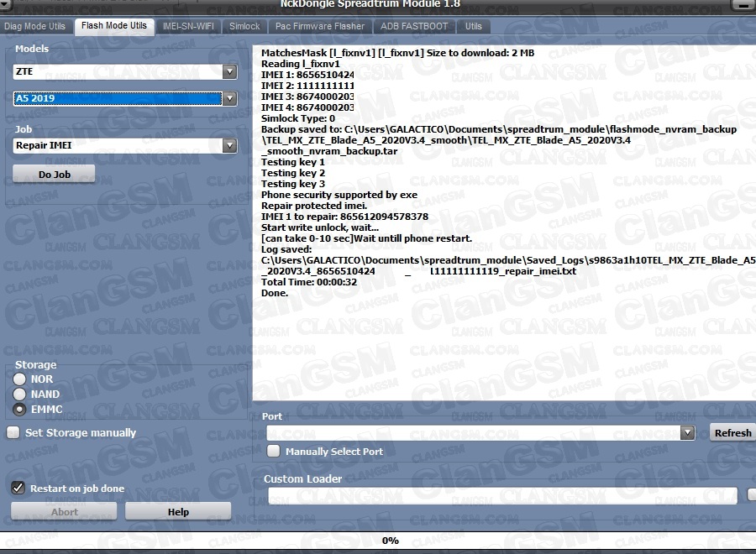756x554 pixels.
Task: Expand the ZTE brand dropdown arrow
Action: coord(230,72)
